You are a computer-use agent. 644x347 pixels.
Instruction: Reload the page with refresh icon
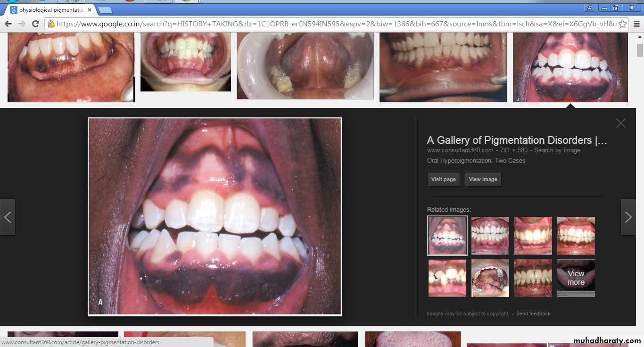35,24
